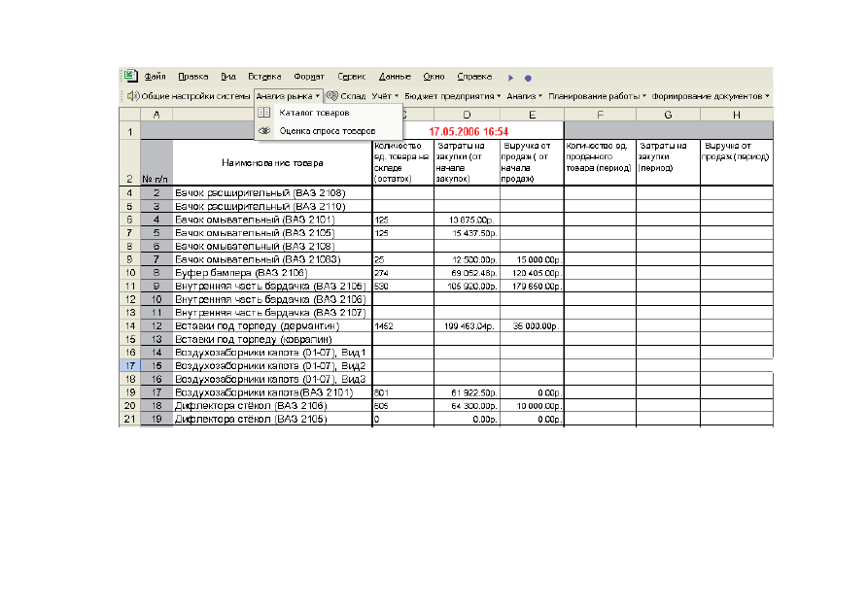Expand the Анализ dropdown
Image resolution: width=868 pixels, height=611 pixels.
tap(524, 96)
